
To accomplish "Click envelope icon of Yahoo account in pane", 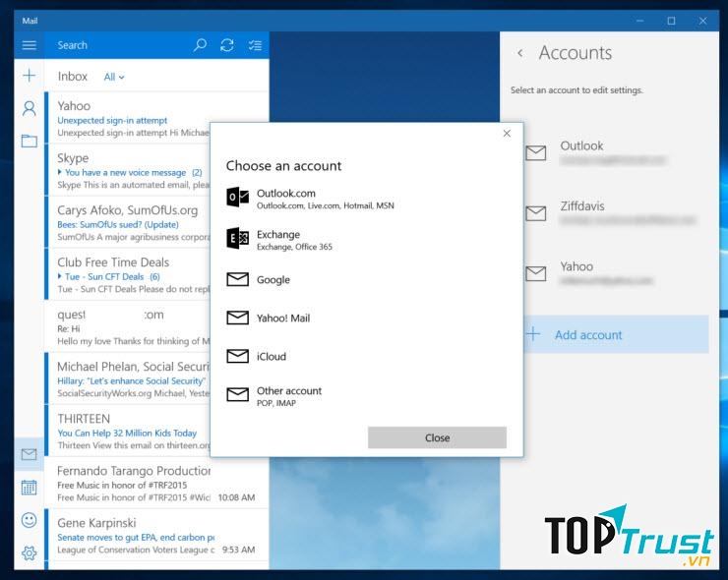I will [x=536, y=273].
